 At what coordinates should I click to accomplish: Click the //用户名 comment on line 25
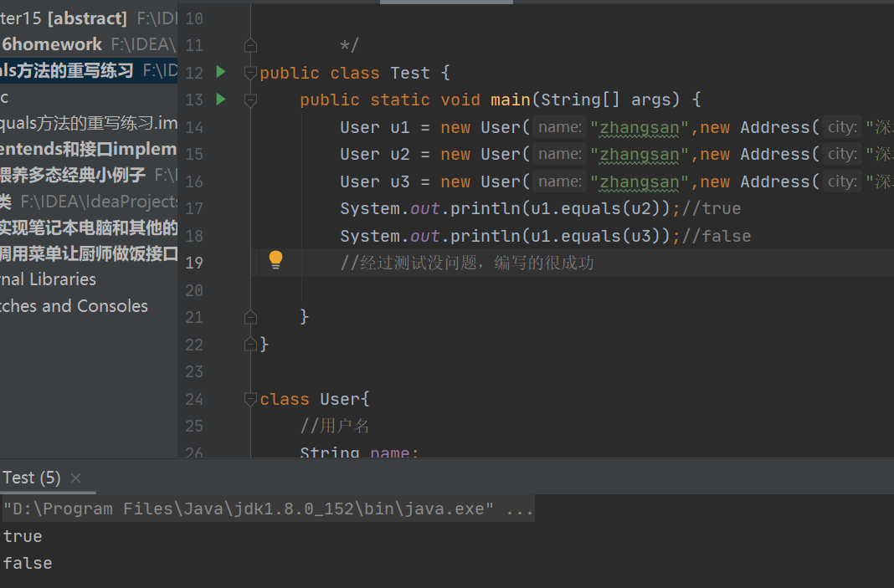[335, 427]
